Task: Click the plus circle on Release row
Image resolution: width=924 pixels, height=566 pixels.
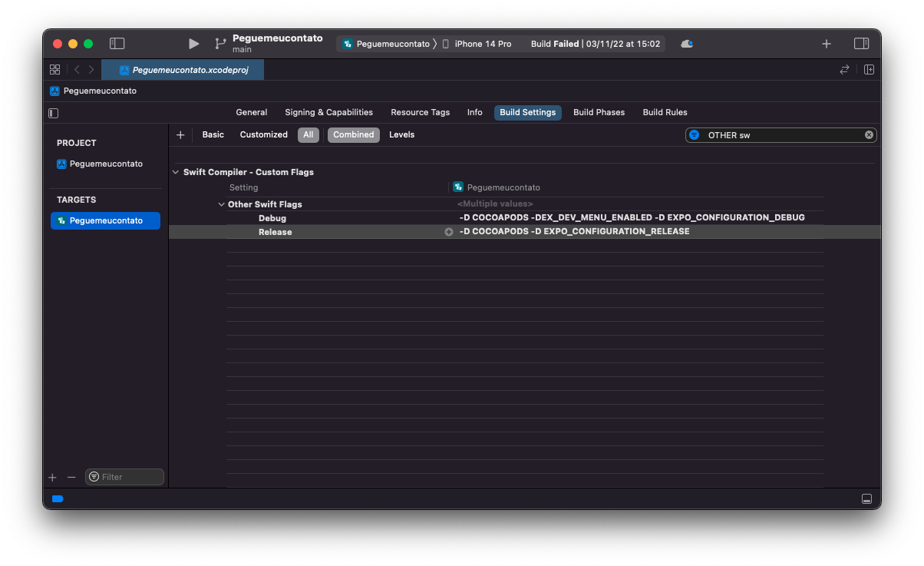Action: pos(449,232)
